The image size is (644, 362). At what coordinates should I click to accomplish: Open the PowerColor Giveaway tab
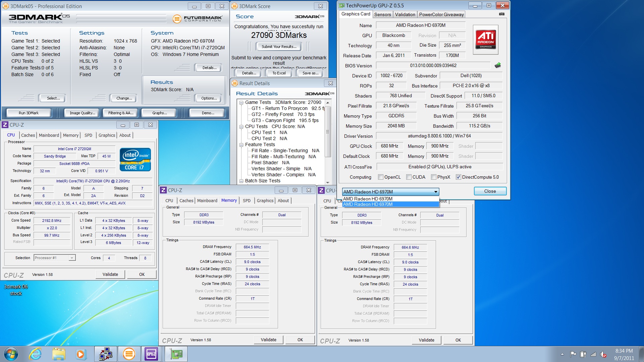pyautogui.click(x=441, y=14)
